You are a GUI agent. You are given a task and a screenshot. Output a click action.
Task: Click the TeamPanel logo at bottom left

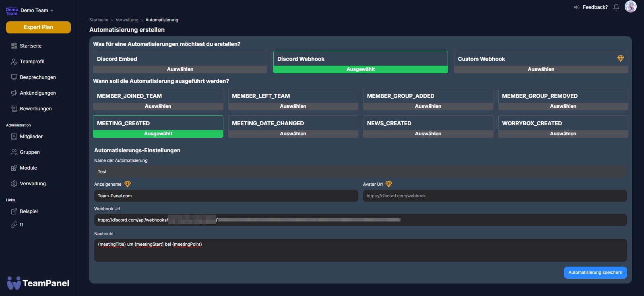click(x=38, y=283)
